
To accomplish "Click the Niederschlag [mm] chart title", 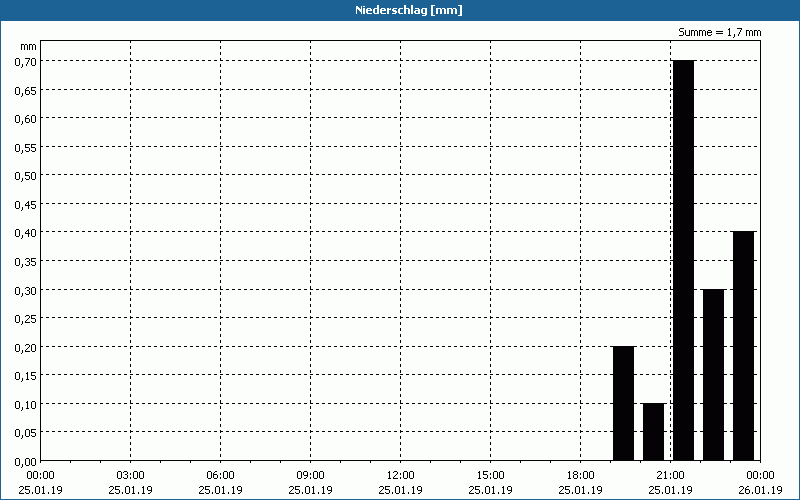I will pyautogui.click(x=409, y=10).
